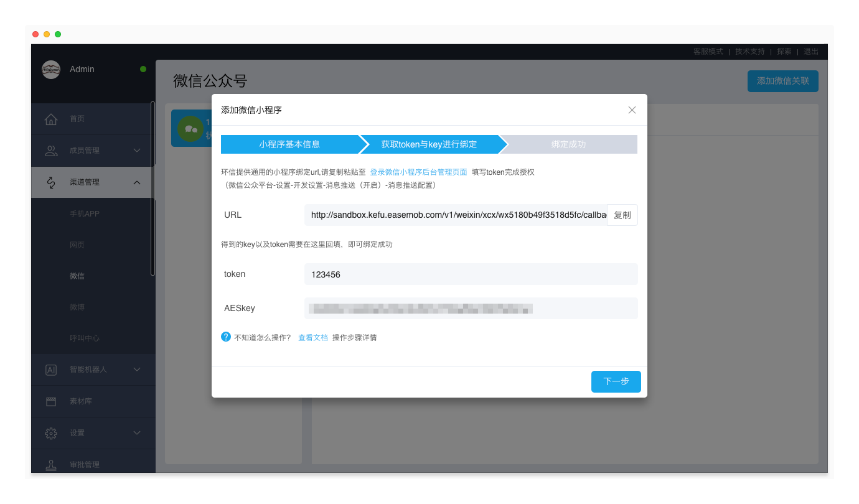Viewport: 859px width, 504px height.
Task: Click the macOS green fullscreen button
Action: click(x=58, y=34)
